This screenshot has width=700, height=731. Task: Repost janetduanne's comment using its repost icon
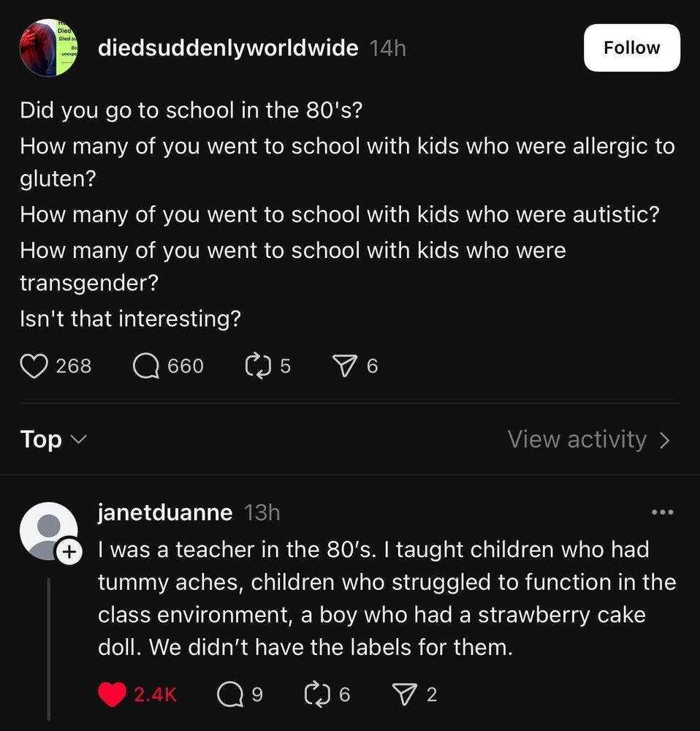click(x=316, y=693)
